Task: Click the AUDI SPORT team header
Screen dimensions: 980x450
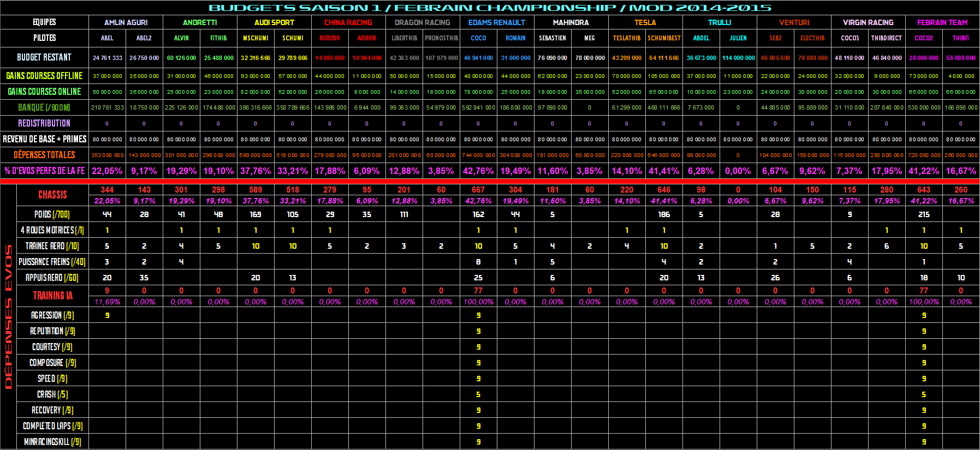Action: tap(274, 22)
